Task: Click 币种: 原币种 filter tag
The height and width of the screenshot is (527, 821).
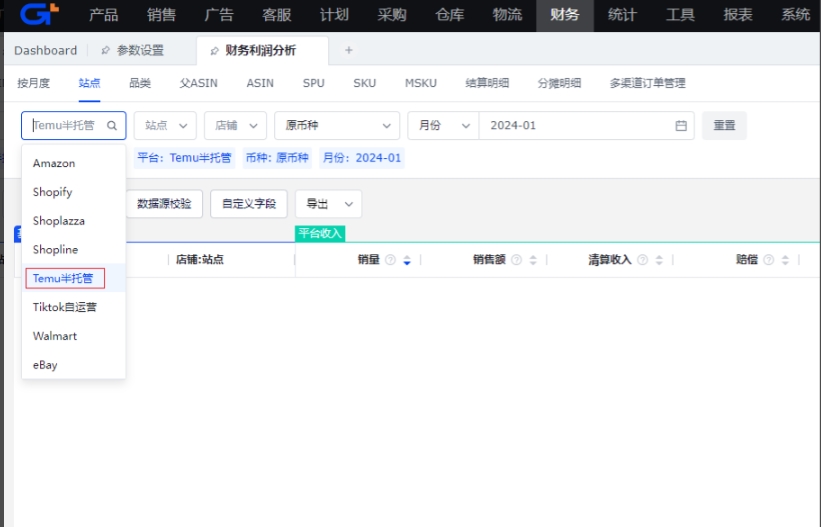Action: click(x=277, y=158)
